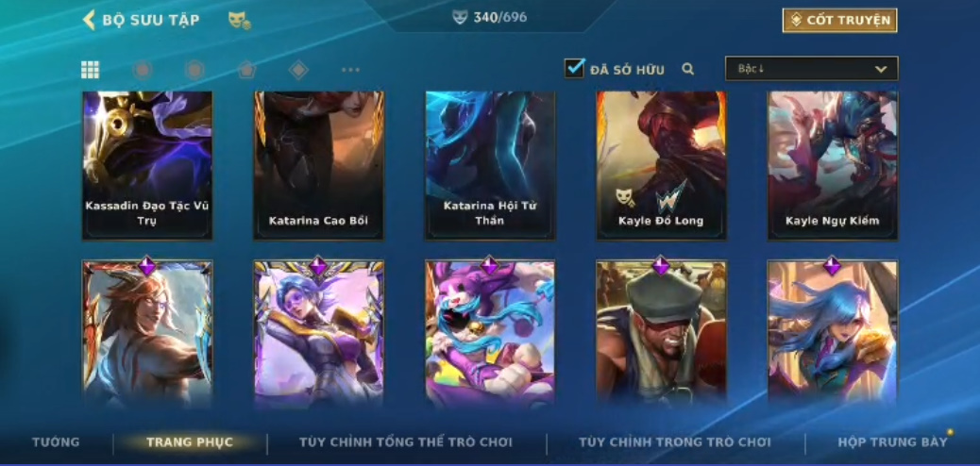Switch to Tùy Chỉnh Tổng Thể Trò Chơi tab
980x466 pixels.
(x=406, y=442)
